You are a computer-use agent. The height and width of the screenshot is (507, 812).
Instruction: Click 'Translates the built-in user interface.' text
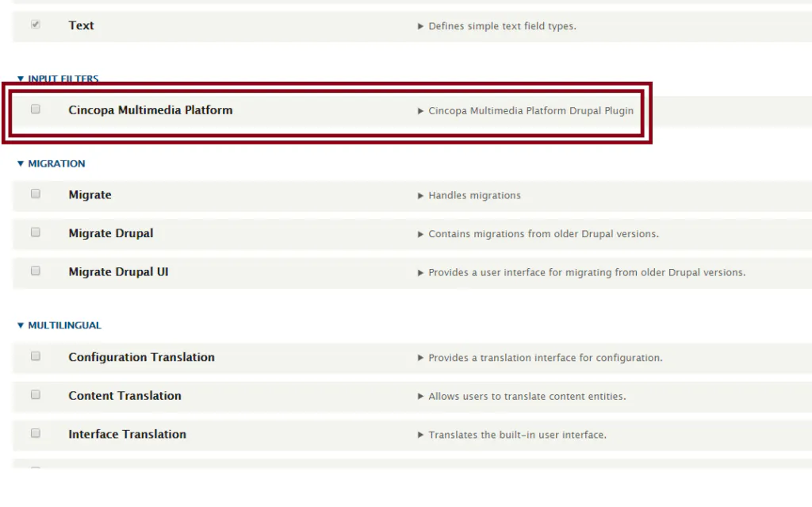point(517,435)
